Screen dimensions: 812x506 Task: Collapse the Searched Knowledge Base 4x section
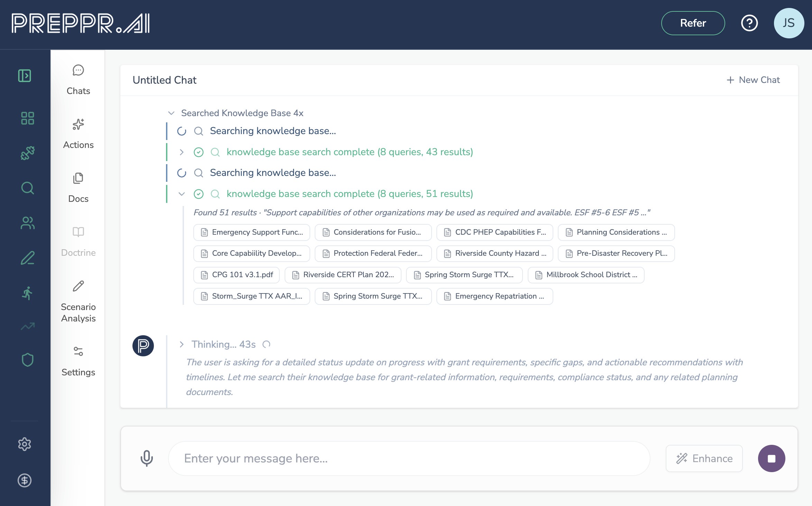coord(171,113)
